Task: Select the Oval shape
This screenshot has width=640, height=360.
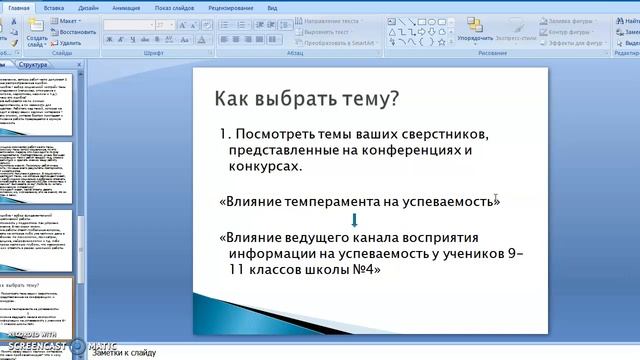Action: tap(431, 22)
